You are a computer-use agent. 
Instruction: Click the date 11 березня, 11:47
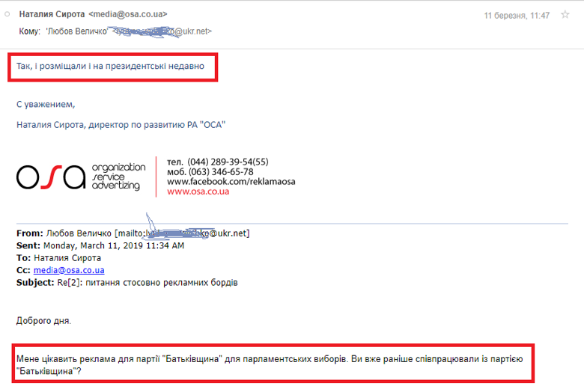point(517,15)
